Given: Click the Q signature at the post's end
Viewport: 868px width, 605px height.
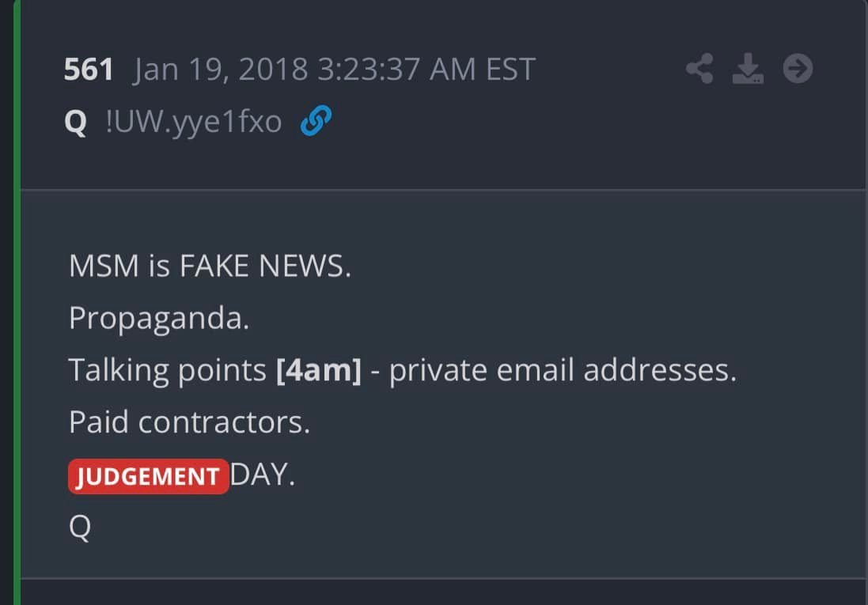Looking at the screenshot, I should click(x=80, y=527).
